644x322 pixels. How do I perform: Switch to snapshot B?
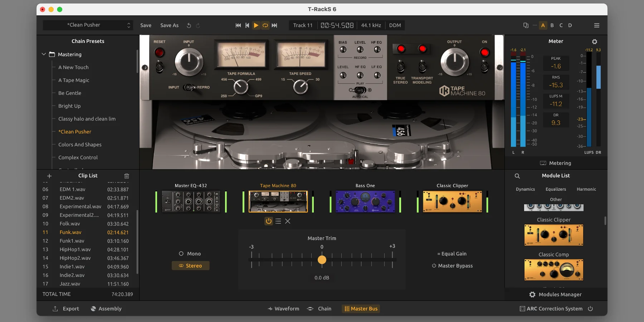(x=552, y=25)
